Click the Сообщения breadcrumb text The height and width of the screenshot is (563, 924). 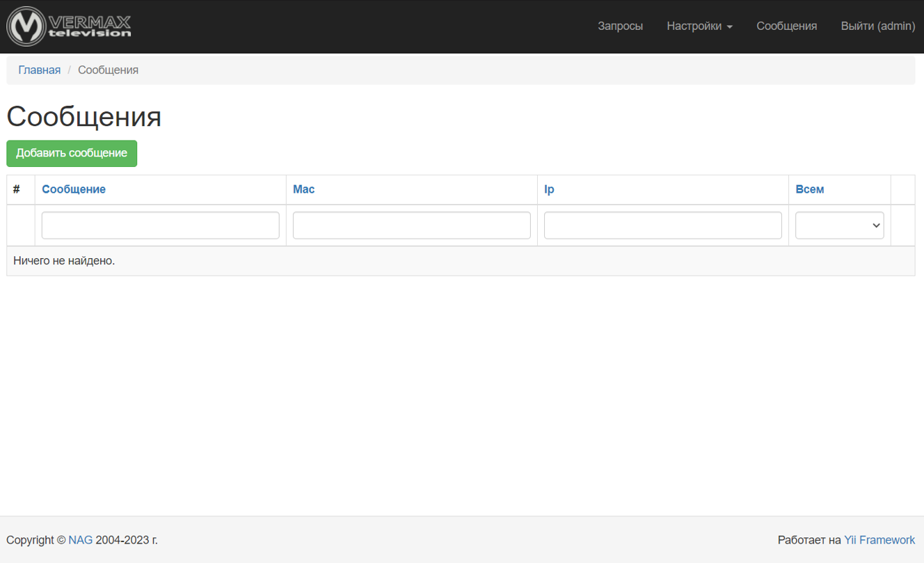pos(108,70)
